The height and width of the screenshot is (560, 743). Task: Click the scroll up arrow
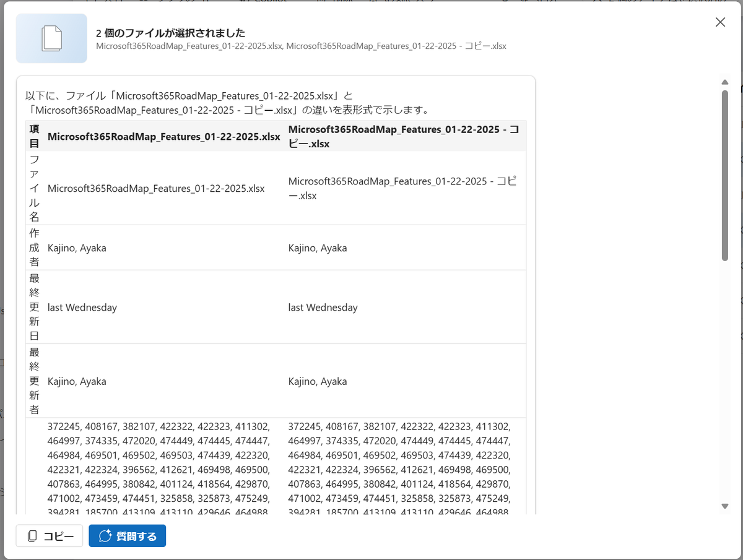[x=725, y=82]
